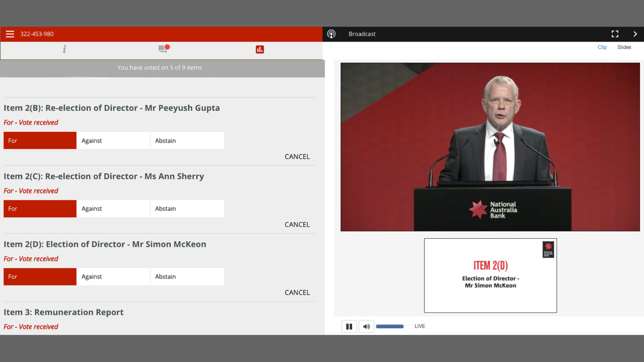This screenshot has width=644, height=362.
Task: Select the voting chart icon
Action: click(x=260, y=50)
